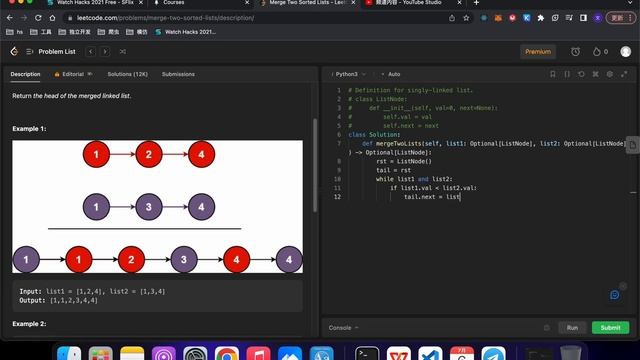640x360 pixels.
Task: Open Visual Studio Code from the dock
Action: [x=430, y=354]
